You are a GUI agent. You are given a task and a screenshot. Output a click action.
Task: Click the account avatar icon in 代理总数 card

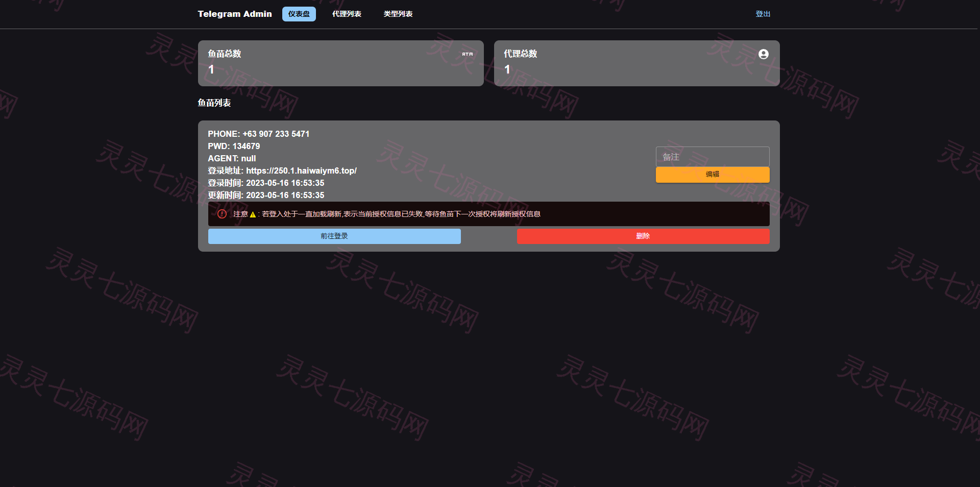coord(764,54)
